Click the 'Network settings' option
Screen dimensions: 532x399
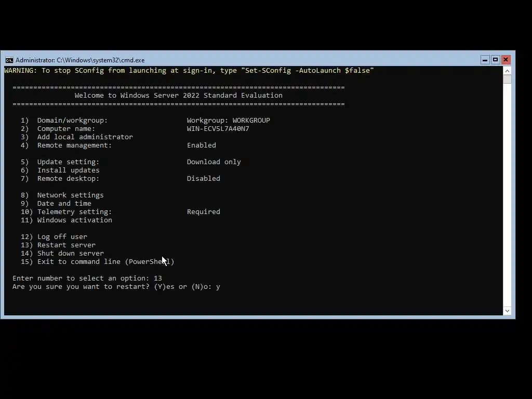(62, 195)
